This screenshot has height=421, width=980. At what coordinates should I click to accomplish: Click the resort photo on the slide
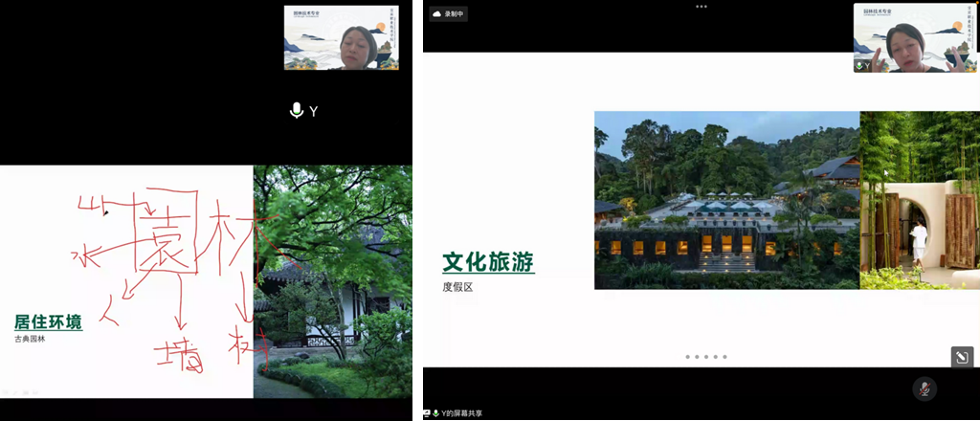click(726, 200)
